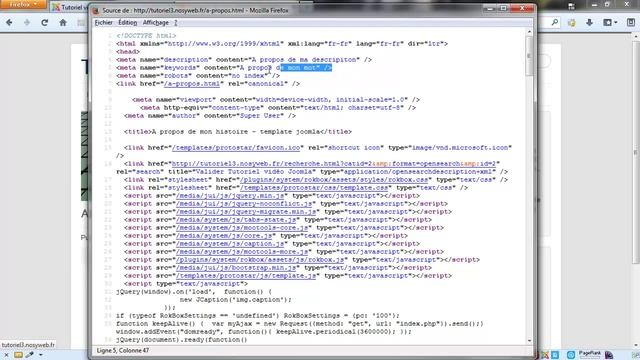Expand the eyedropper dropdown arrow in add-on bar

[x=41, y=355]
